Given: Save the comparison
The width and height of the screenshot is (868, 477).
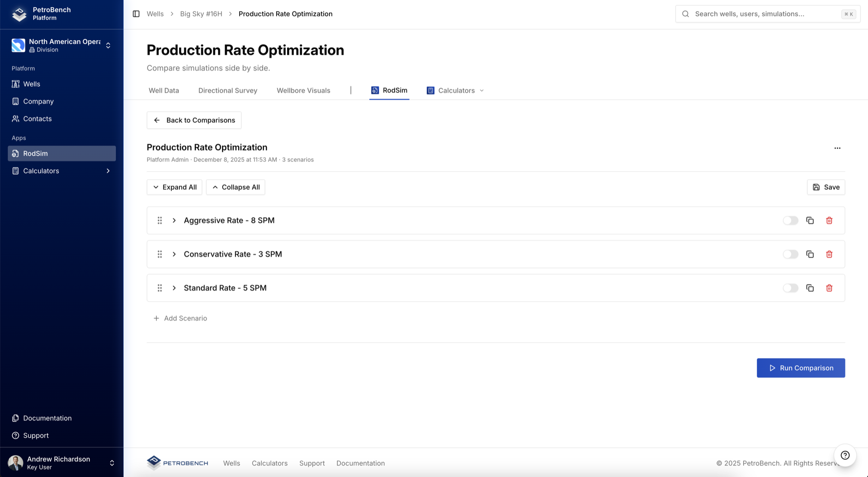Looking at the screenshot, I should pyautogui.click(x=826, y=187).
